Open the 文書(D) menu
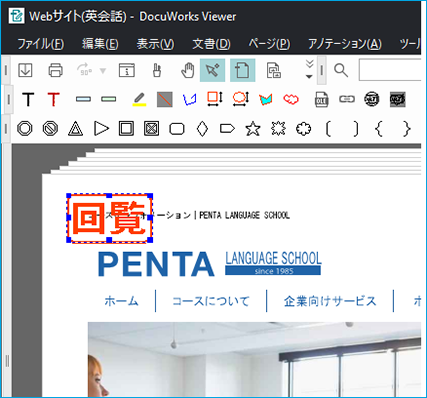 211,44
